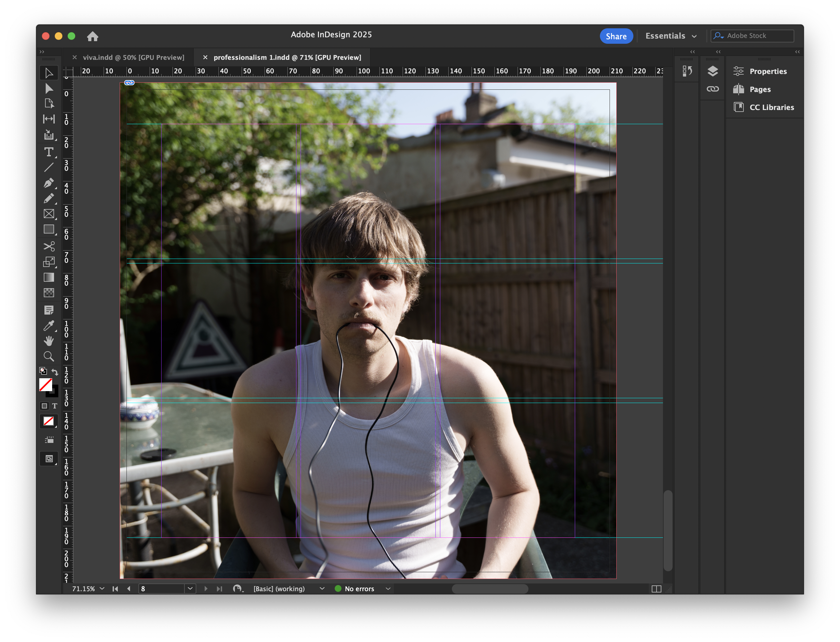Open Apply None color dropdown
Viewport: 840px width, 642px height.
[x=49, y=421]
